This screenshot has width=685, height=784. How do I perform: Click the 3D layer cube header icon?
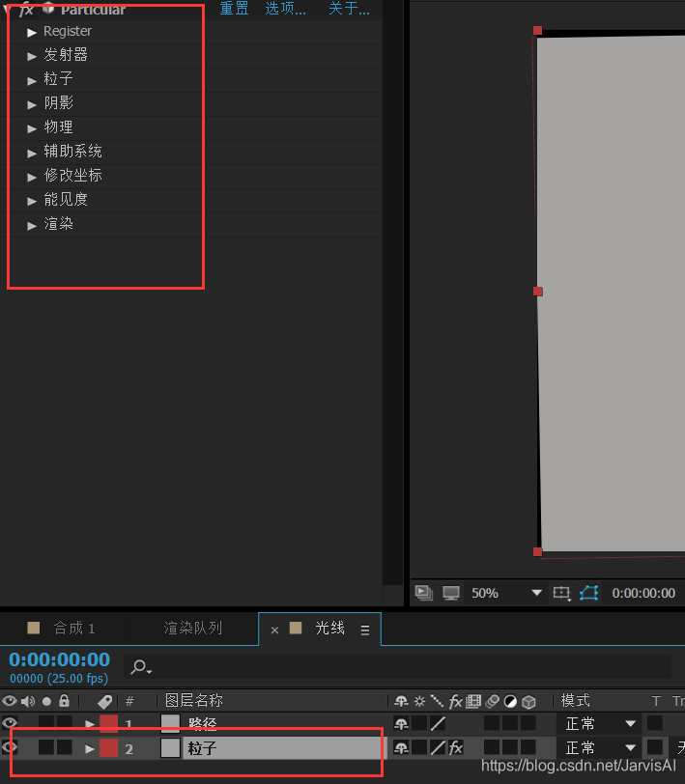(528, 702)
